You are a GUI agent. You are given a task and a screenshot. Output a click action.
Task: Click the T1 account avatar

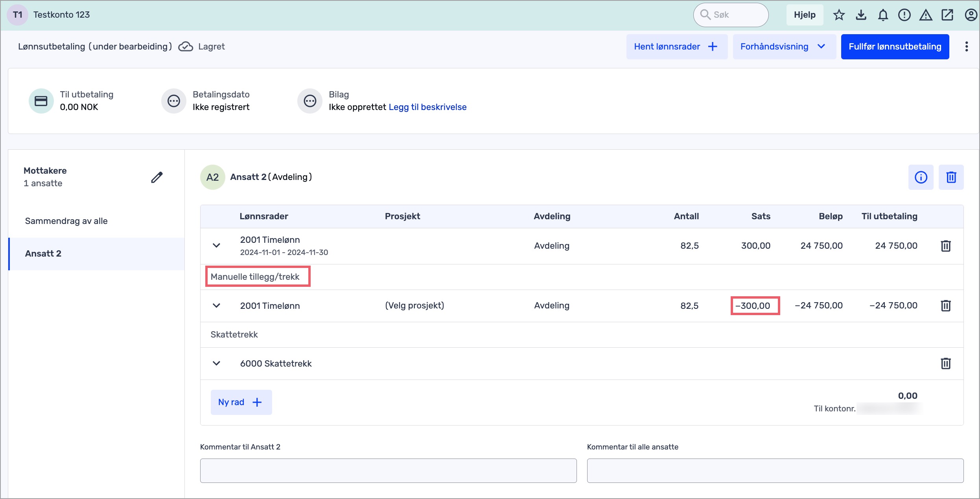coord(18,15)
